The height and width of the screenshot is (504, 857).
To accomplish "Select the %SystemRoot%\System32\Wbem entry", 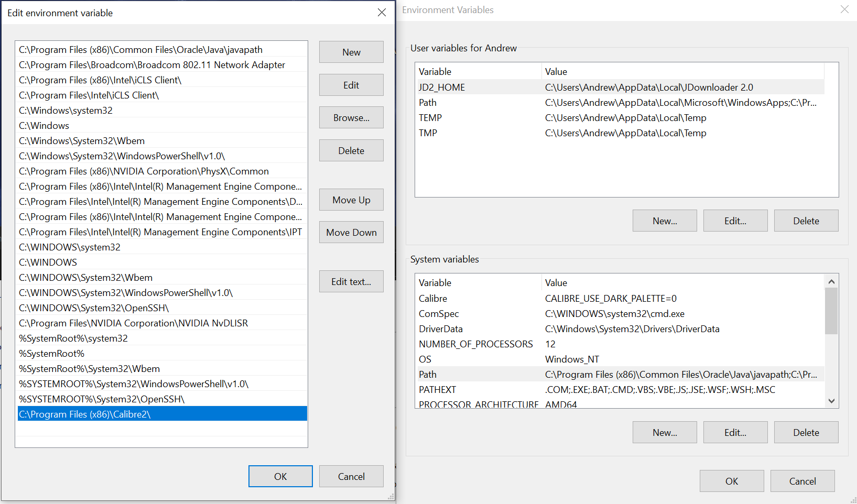I will 162,368.
